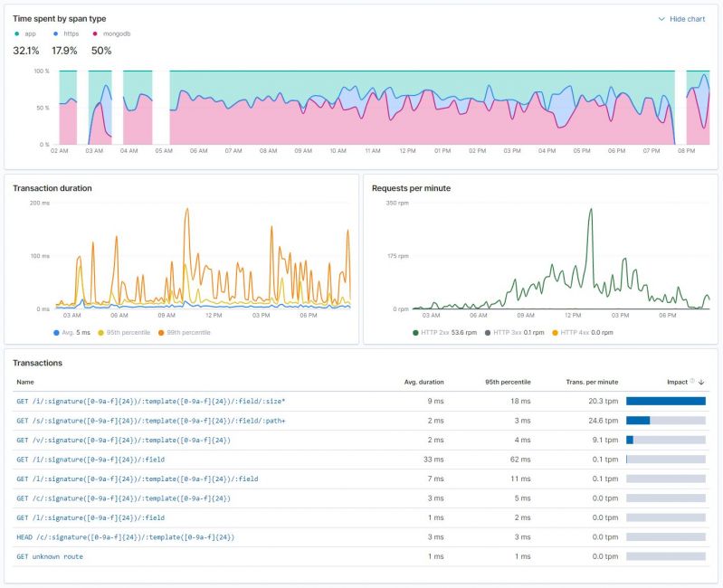Sort by Trans. per minute column

point(592,382)
